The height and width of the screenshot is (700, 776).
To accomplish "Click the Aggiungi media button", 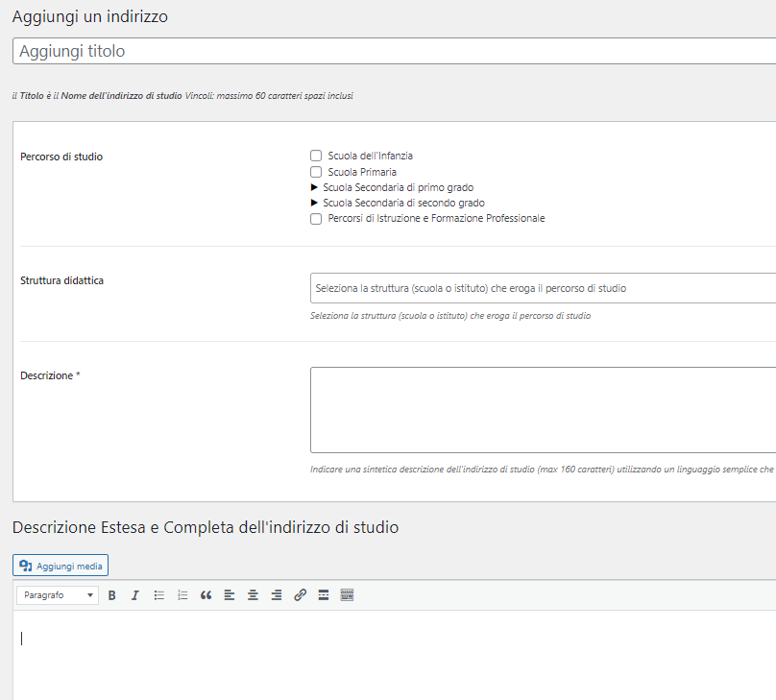I will 61,566.
